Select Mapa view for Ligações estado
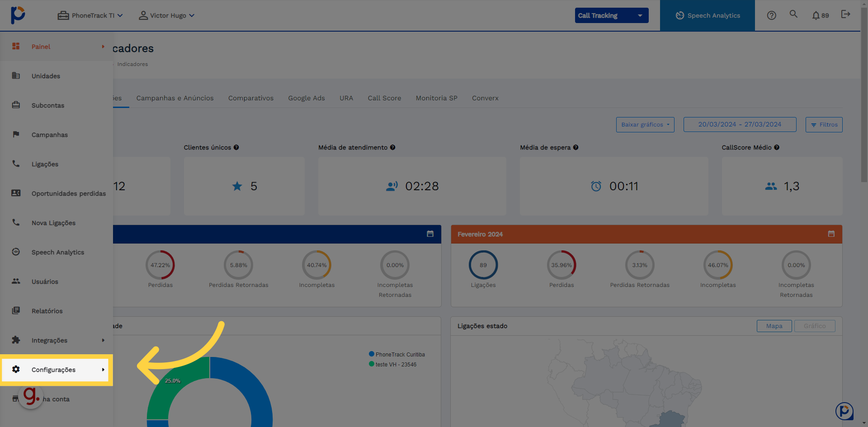Viewport: 868px width, 427px height. click(774, 326)
